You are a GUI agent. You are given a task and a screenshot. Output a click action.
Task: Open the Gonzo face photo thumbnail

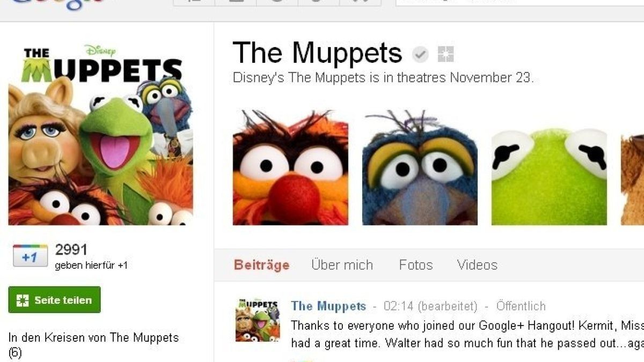[x=420, y=167]
